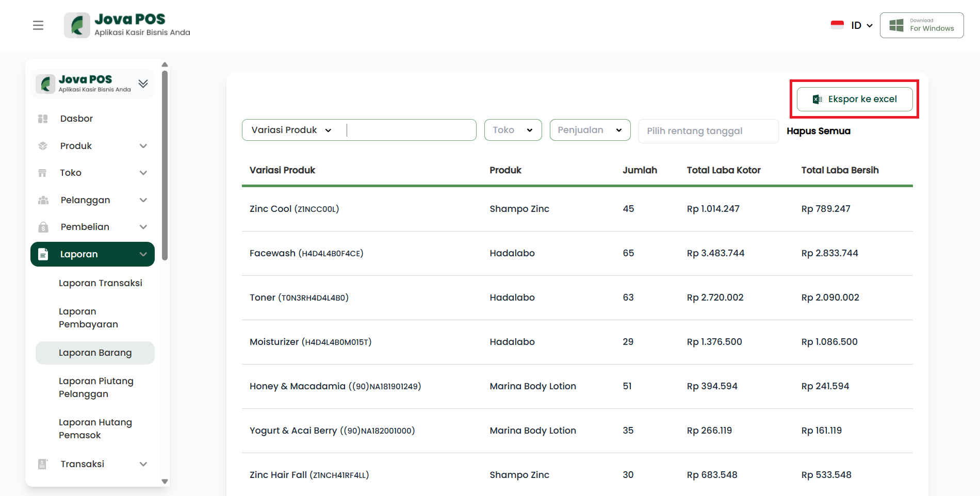Click the sidebar scroll down arrow
This screenshot has height=496, width=980.
165,481
